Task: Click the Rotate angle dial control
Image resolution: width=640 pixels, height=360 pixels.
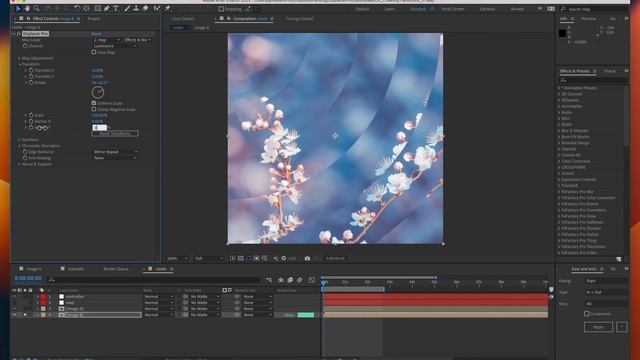Action: 98,93
